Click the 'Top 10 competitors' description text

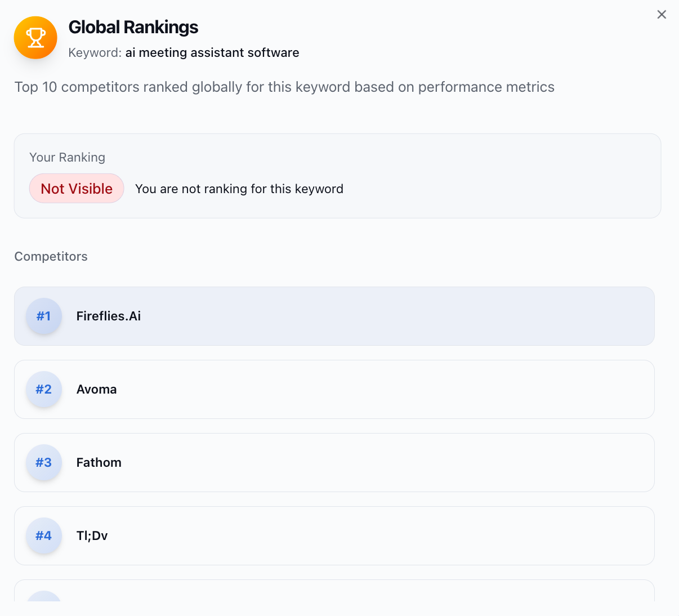284,87
